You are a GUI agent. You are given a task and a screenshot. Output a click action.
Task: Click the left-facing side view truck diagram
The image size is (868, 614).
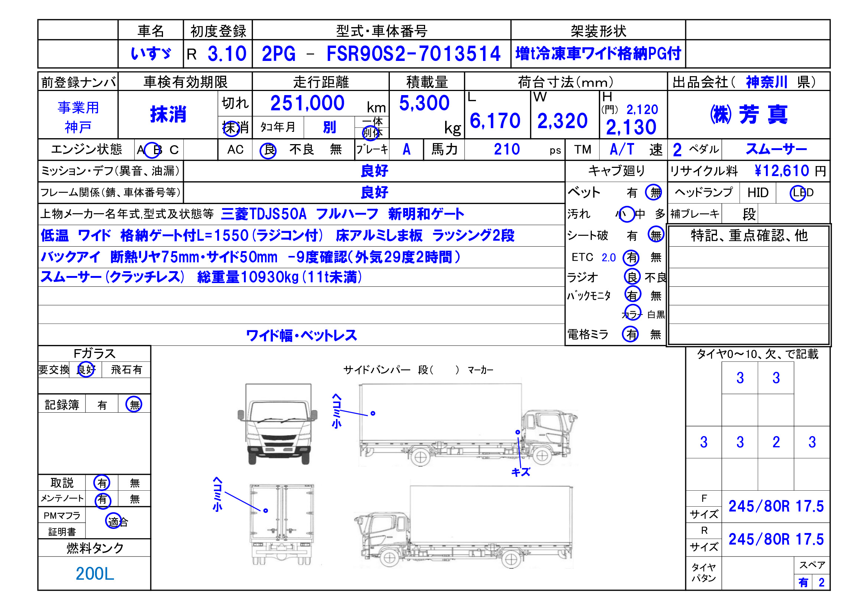[463, 527]
